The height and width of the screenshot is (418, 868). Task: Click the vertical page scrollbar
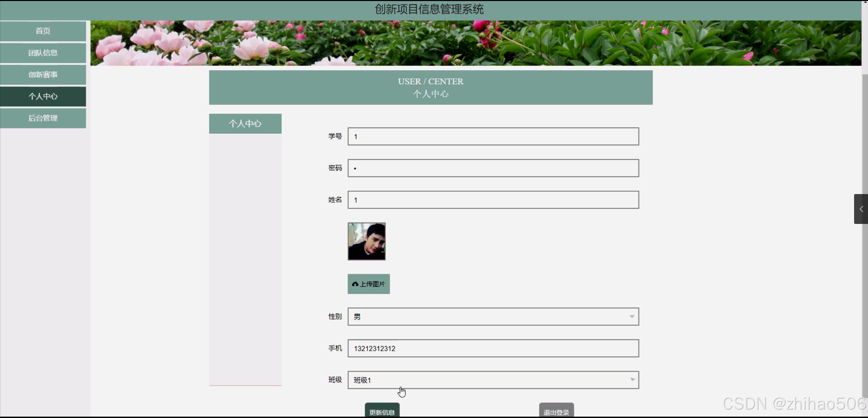pyautogui.click(x=865, y=136)
